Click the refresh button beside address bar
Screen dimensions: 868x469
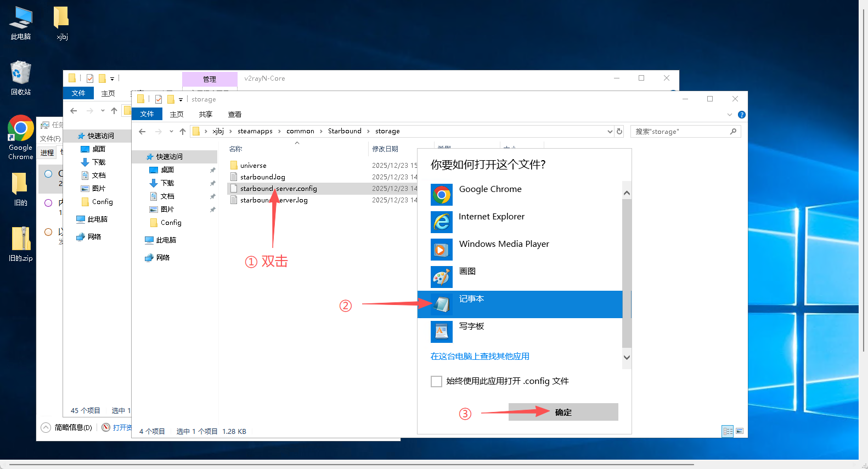pyautogui.click(x=619, y=132)
